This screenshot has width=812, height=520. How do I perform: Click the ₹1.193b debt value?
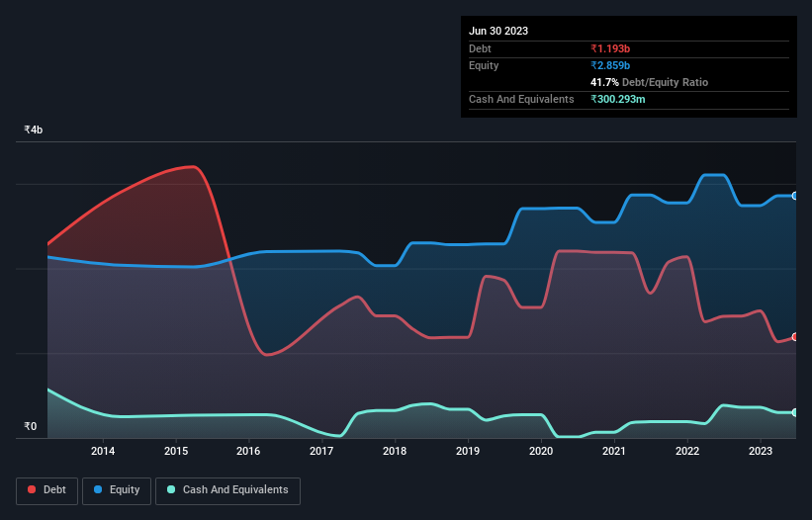click(x=610, y=48)
